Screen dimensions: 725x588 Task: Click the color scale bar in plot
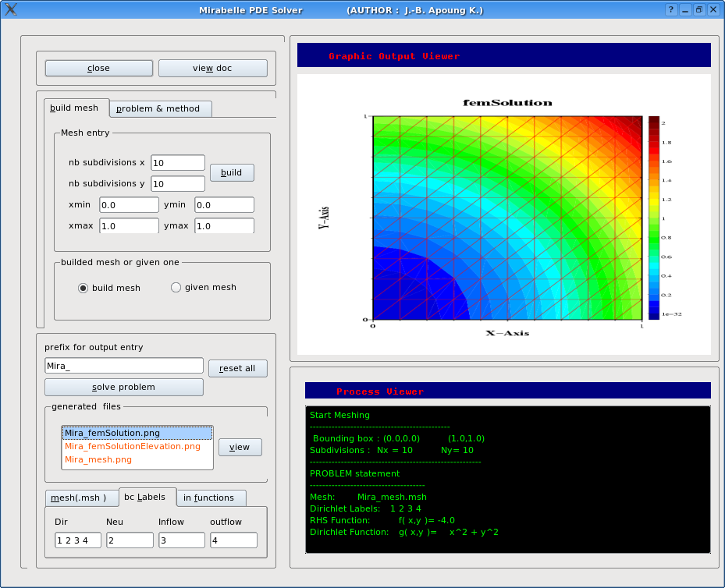(x=654, y=218)
